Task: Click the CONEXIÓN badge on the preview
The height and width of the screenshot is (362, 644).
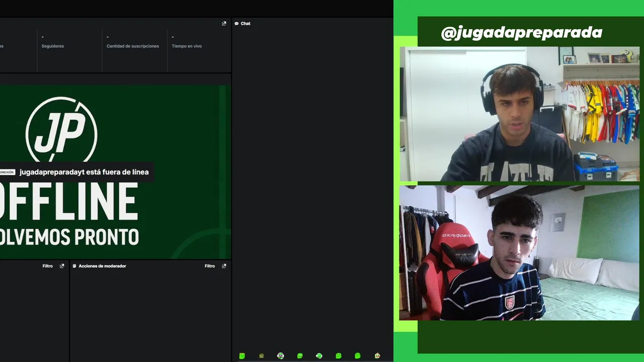Action: tap(7, 172)
